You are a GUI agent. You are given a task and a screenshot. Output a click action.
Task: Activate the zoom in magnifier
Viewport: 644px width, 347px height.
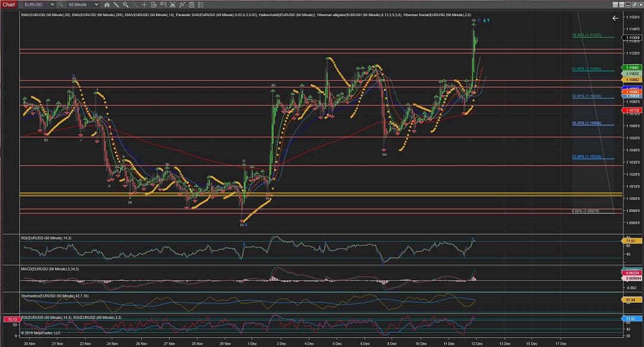pyautogui.click(x=125, y=5)
